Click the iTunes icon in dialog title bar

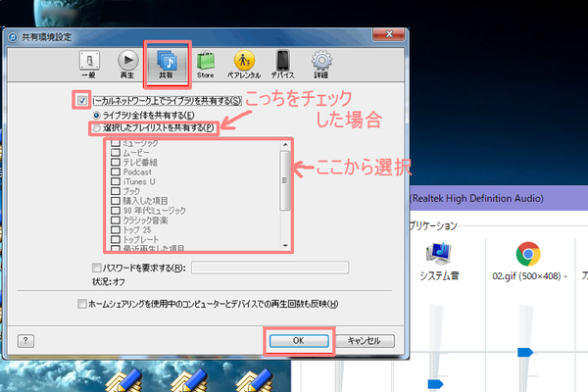13,37
